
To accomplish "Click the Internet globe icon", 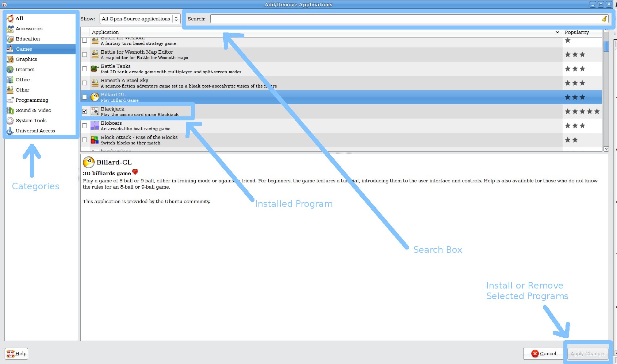I will [10, 69].
